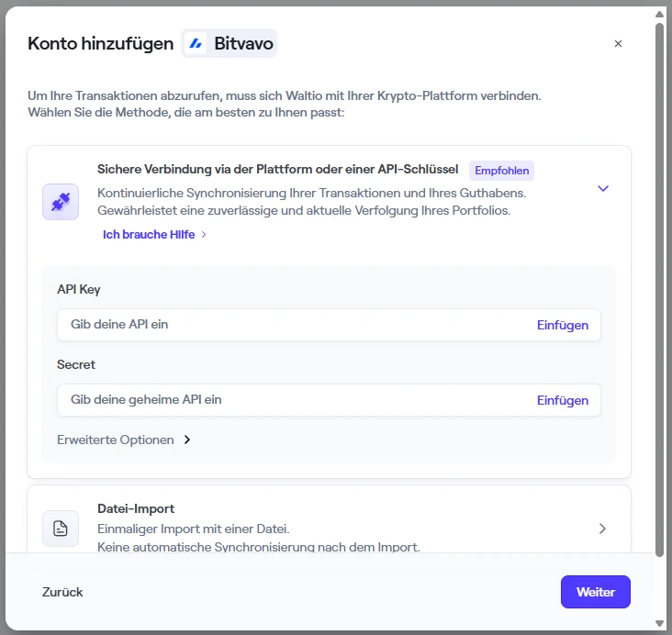Screen dimensions: 672x635
Task: Open the Ich brauche Hilfe link
Action: coord(154,234)
